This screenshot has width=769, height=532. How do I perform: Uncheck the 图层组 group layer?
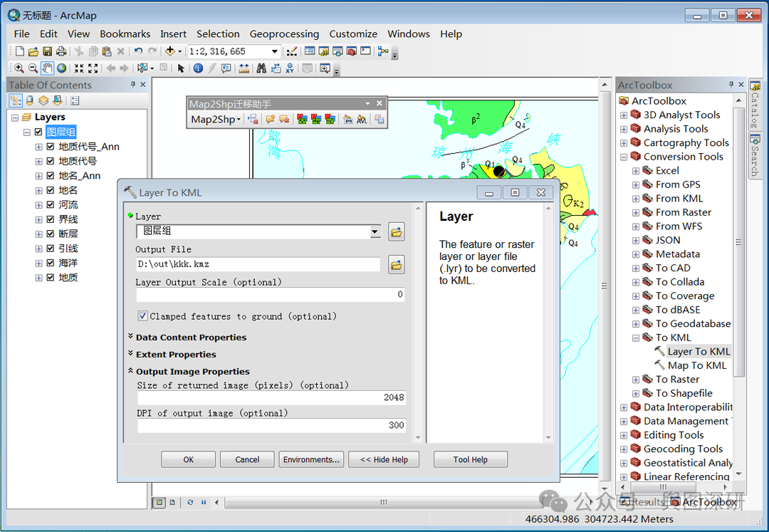[x=38, y=132]
